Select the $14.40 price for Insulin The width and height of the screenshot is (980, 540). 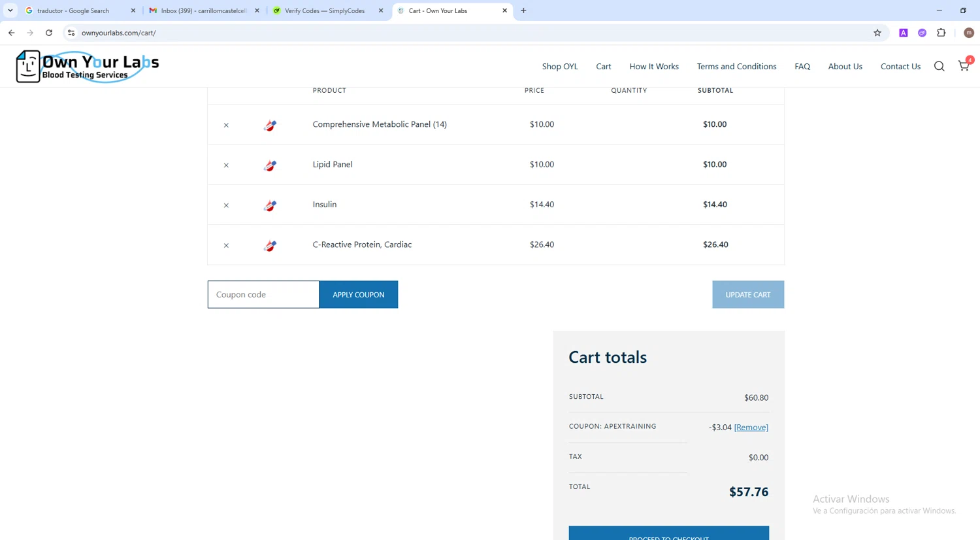pyautogui.click(x=542, y=205)
